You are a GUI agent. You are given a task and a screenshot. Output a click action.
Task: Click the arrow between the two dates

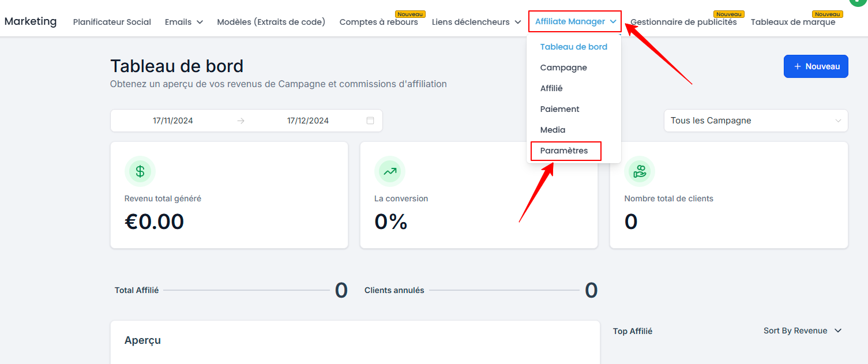pos(241,121)
